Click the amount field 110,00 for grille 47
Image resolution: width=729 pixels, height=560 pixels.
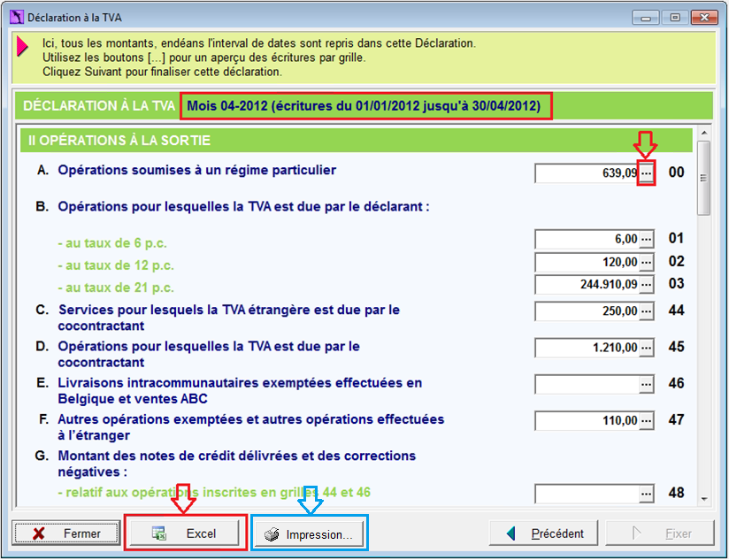tap(587, 420)
